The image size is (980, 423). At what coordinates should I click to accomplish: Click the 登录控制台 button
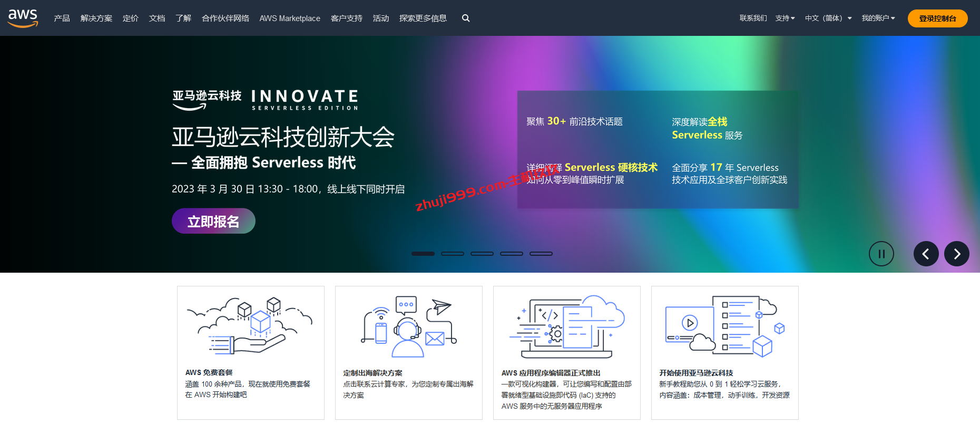pyautogui.click(x=937, y=18)
